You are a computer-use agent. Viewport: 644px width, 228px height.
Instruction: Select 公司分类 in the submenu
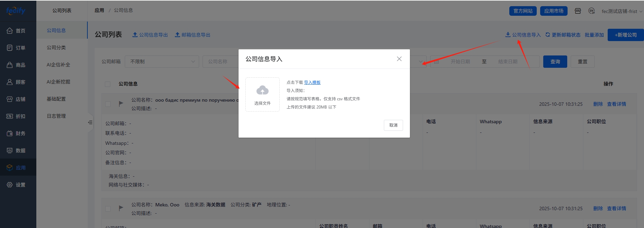pos(56,48)
